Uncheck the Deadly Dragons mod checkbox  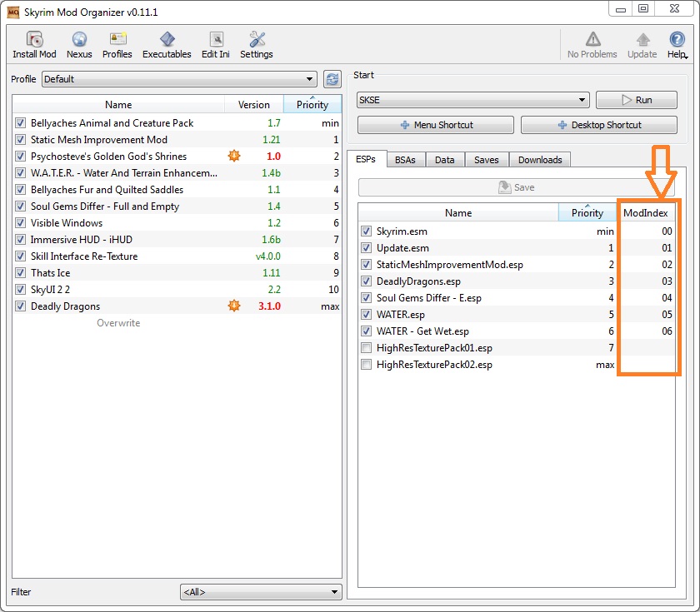(20, 306)
